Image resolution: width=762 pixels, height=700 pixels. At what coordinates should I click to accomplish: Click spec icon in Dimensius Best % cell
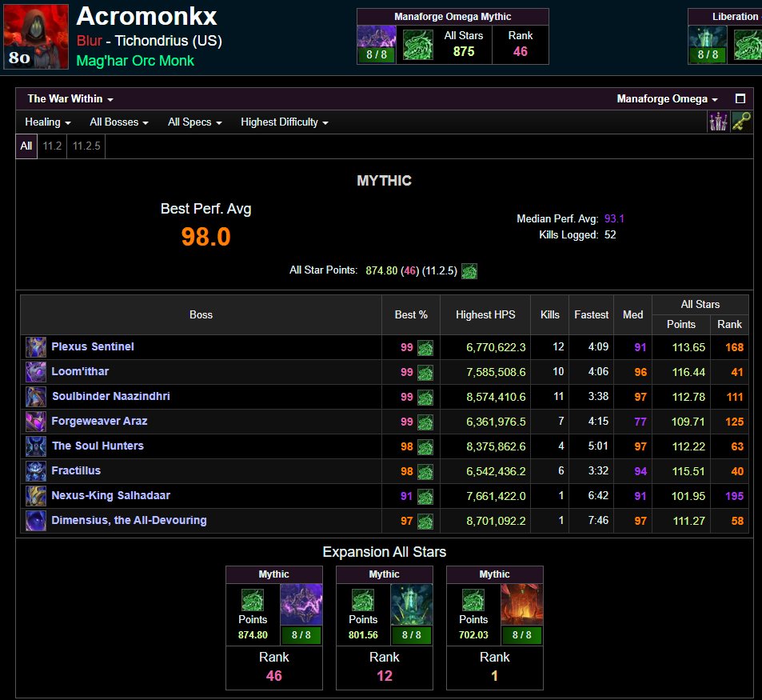point(425,522)
